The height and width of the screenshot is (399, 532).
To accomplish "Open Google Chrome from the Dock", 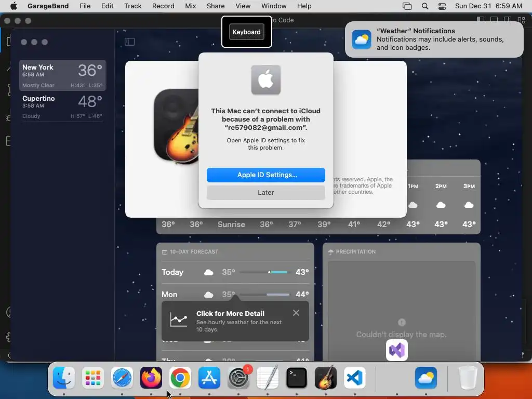I will 180,378.
